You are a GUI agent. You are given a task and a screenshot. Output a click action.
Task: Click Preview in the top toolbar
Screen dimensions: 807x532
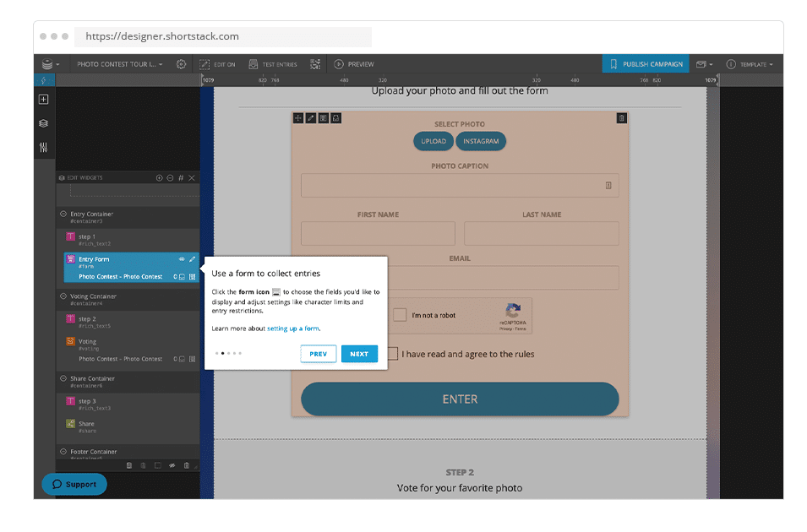353,64
